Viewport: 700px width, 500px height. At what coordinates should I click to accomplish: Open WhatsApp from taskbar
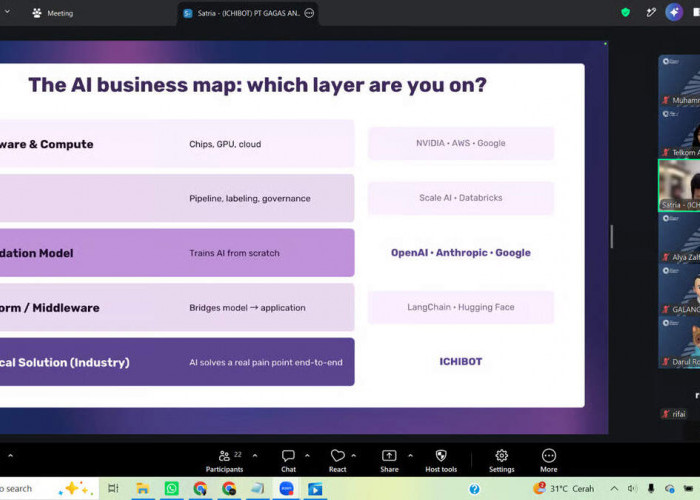pyautogui.click(x=171, y=488)
